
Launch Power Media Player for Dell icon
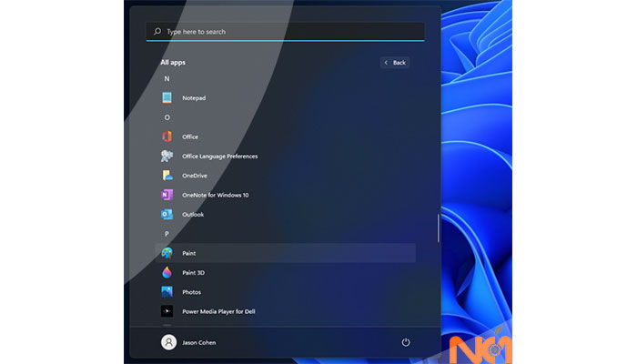tap(167, 311)
